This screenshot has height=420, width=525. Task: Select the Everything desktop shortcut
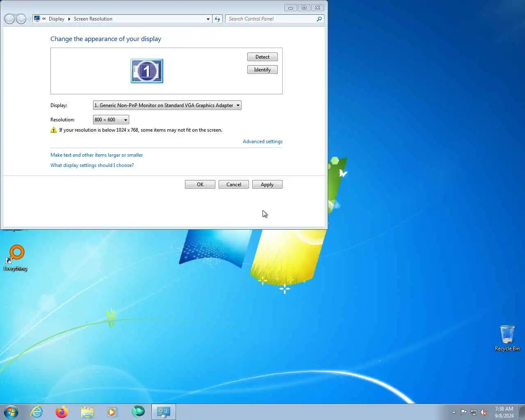pos(15,258)
